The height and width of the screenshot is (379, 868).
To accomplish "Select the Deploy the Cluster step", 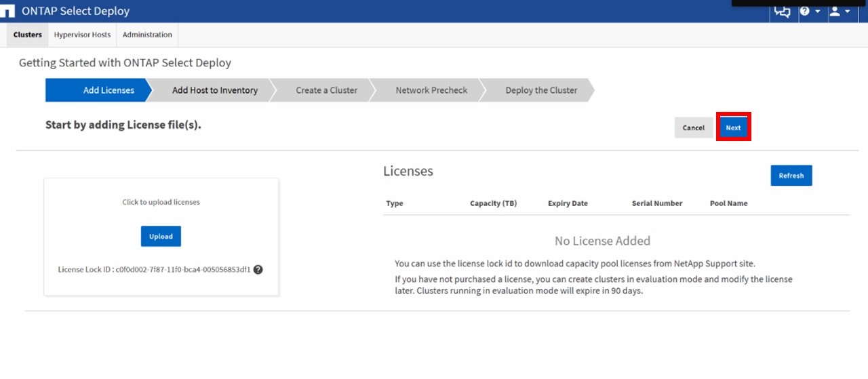I will (541, 90).
